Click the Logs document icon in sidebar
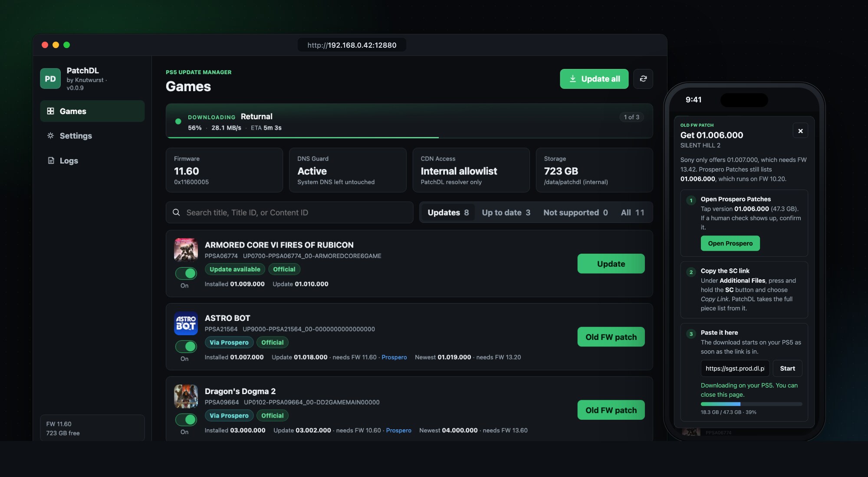Viewport: 868px width, 477px height. point(51,160)
